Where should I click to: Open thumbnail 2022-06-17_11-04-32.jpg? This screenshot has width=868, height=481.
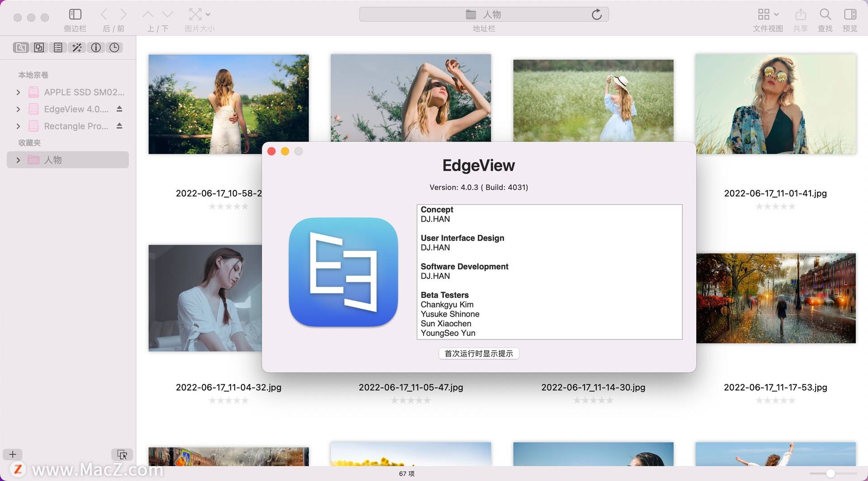coord(205,298)
